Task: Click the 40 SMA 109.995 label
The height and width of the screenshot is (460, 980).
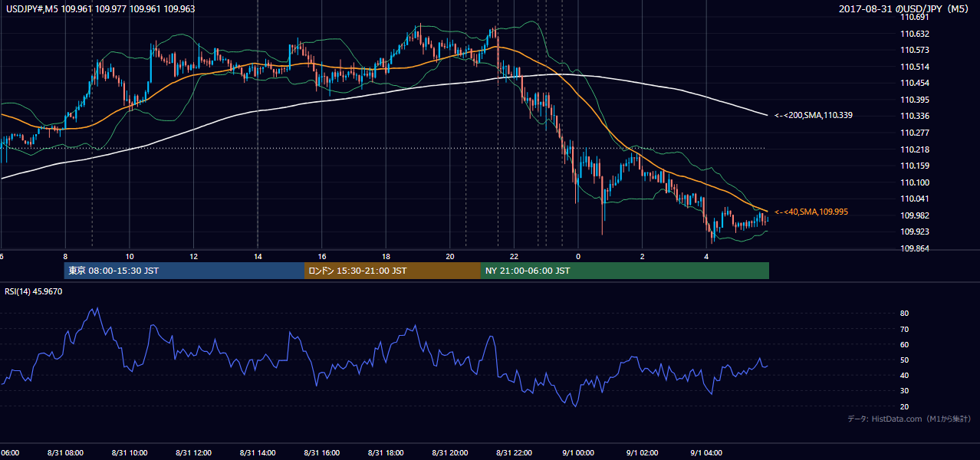Action: 811,212
